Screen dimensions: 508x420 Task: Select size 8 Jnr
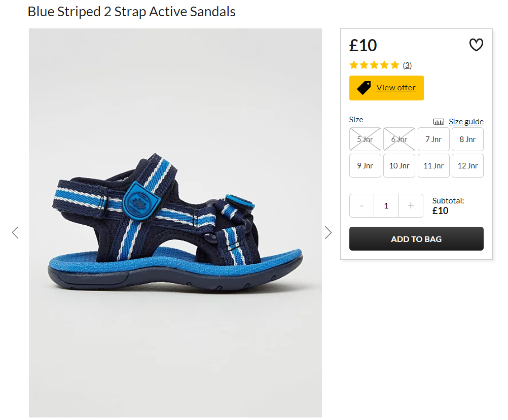(x=467, y=139)
